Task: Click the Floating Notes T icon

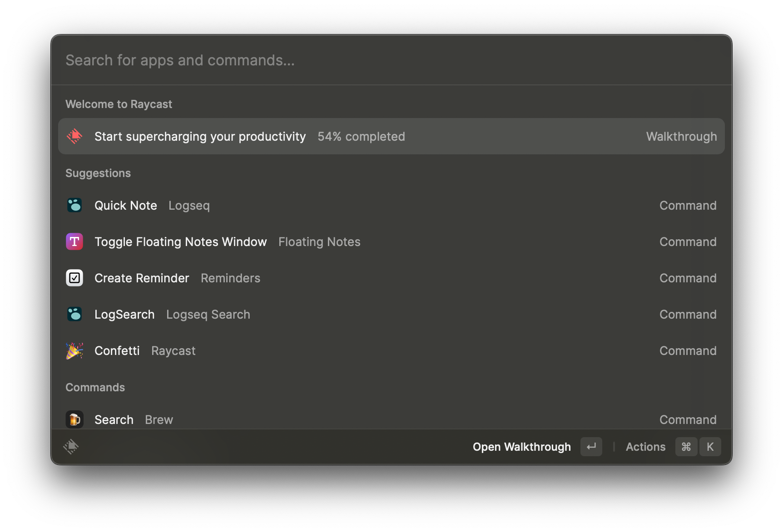Action: click(74, 241)
